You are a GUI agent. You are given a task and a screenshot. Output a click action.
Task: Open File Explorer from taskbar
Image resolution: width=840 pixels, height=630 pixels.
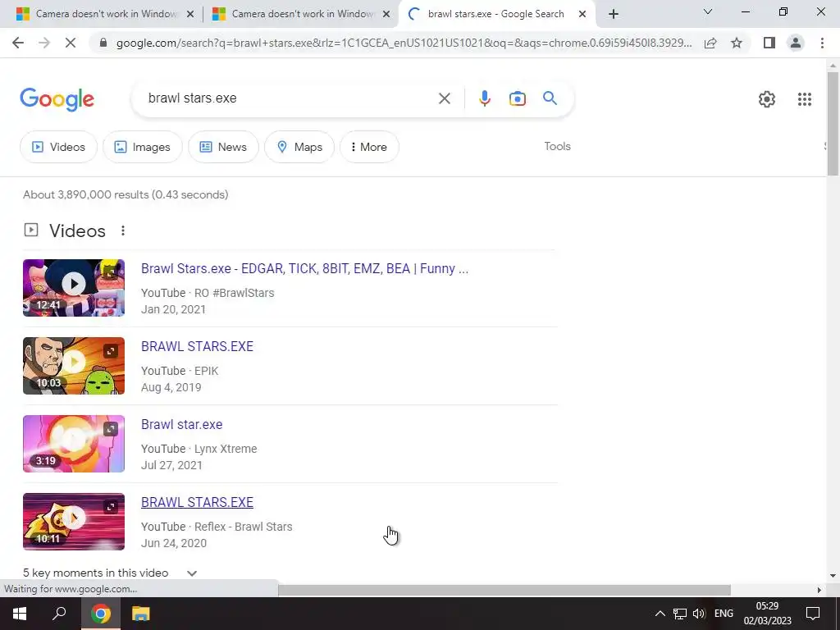coord(140,614)
